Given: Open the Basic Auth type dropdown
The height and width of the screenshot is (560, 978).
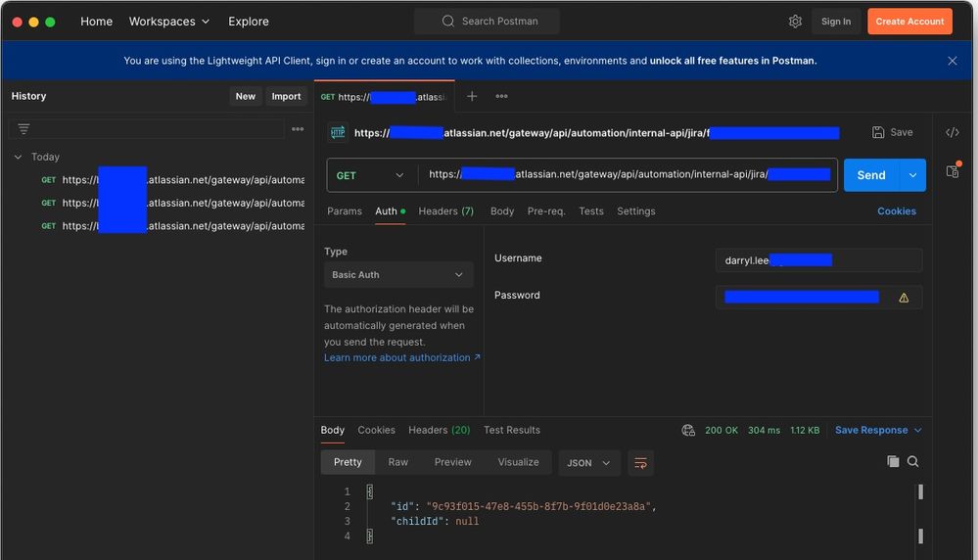Looking at the screenshot, I should (x=397, y=275).
